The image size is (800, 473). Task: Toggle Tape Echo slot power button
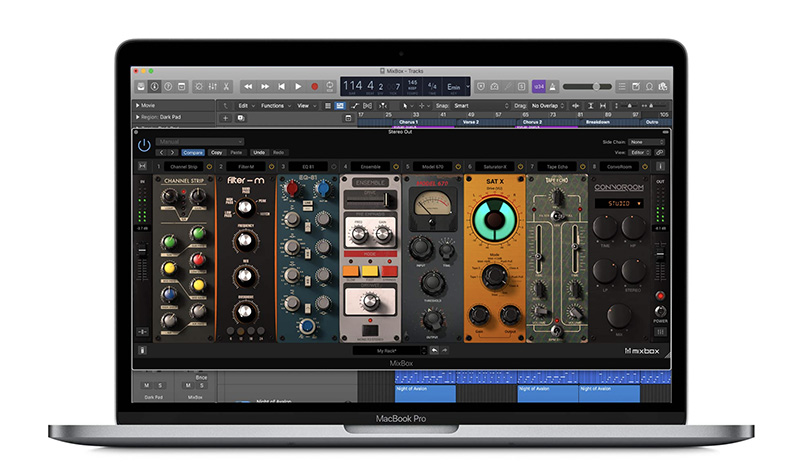pyautogui.click(x=583, y=166)
